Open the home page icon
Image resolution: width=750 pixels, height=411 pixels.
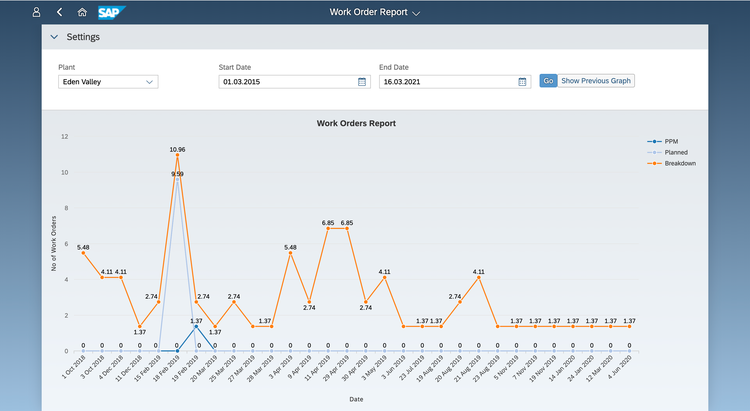pyautogui.click(x=82, y=12)
